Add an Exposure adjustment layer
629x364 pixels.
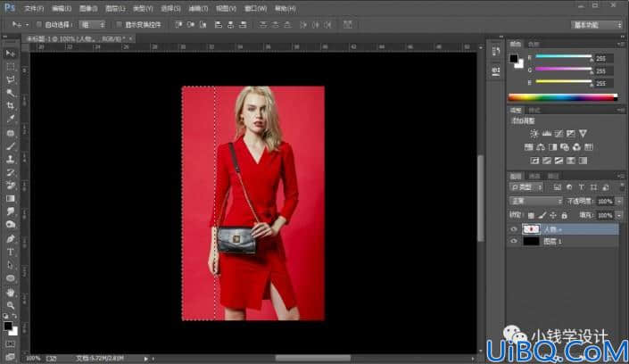pos(570,134)
